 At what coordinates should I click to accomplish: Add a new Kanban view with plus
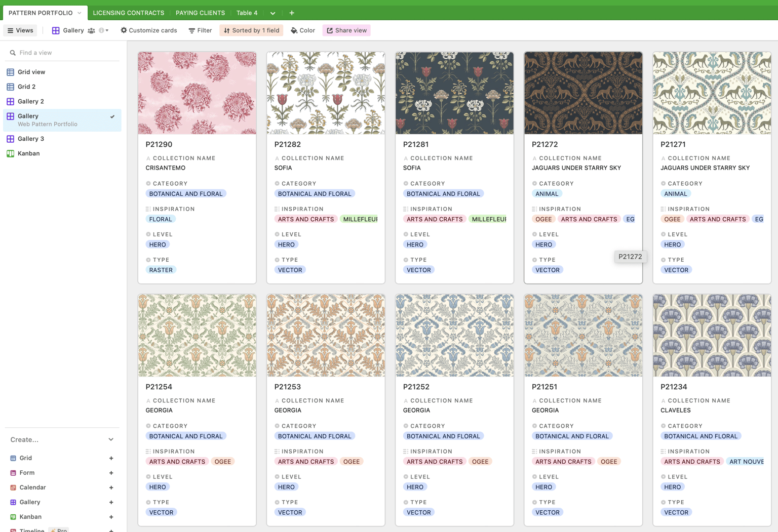click(x=111, y=517)
